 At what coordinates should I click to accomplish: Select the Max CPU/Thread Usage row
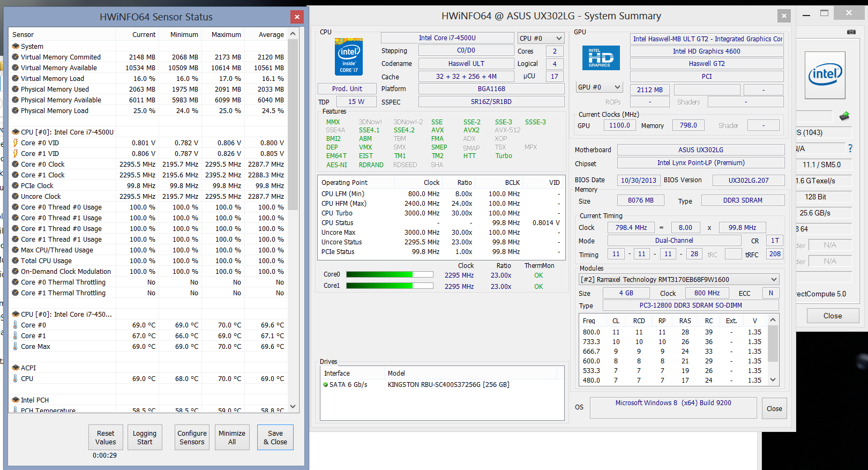tap(148, 250)
